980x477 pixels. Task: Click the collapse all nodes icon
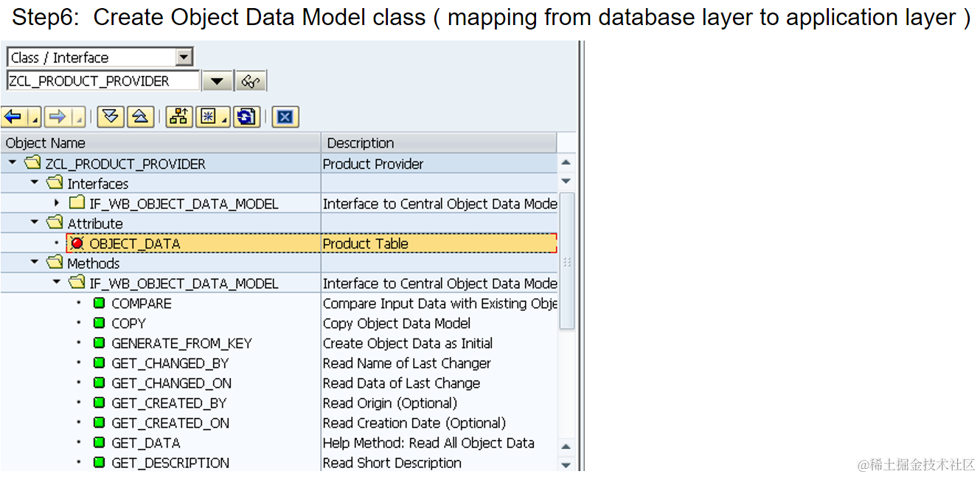pos(140,116)
